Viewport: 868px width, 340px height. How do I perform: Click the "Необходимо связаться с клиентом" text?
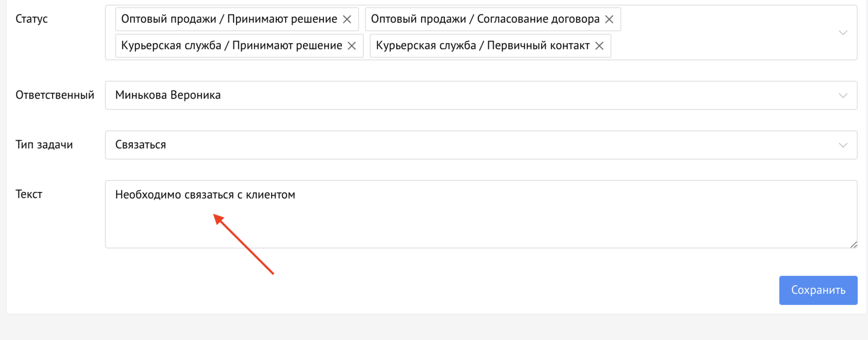tap(205, 195)
